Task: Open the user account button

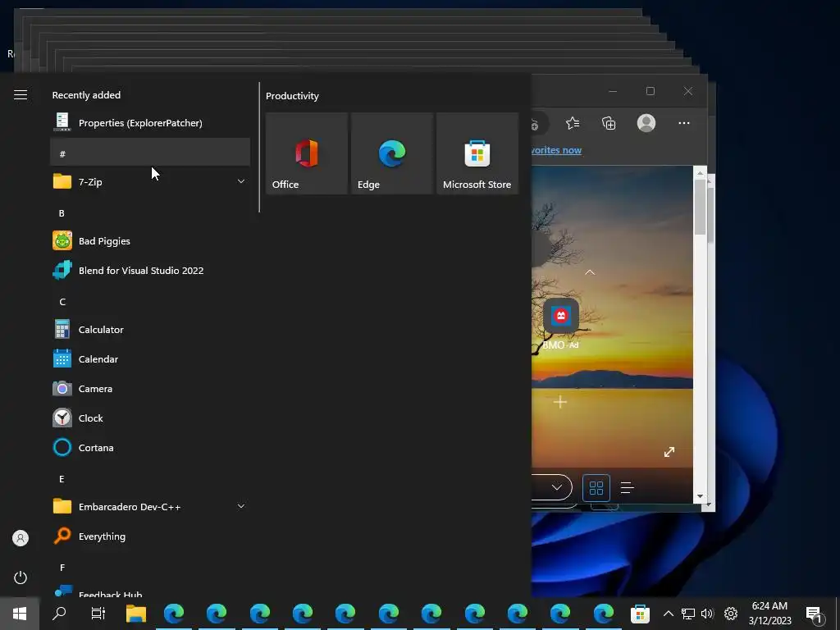Action: [21, 538]
